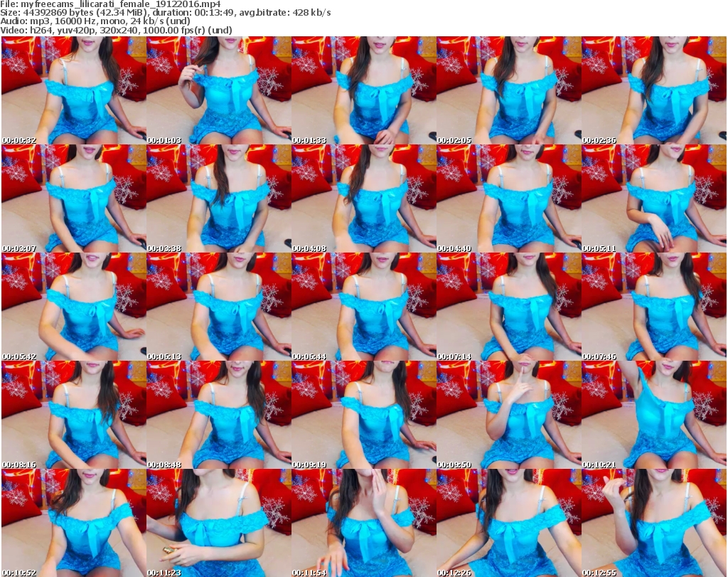728x577 pixels.
Task: Pick the thumbnail stamped 00:03:07
Action: pos(74,198)
